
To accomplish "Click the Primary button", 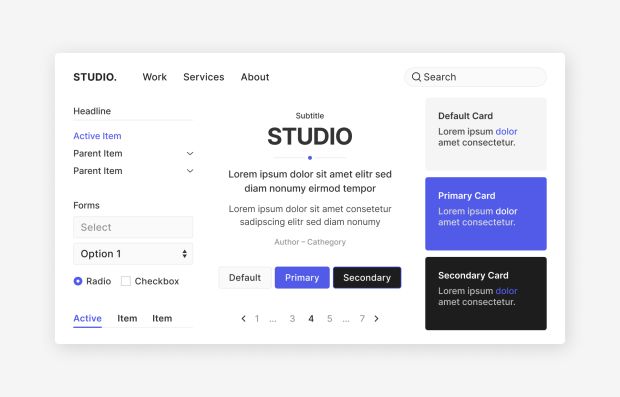I will pyautogui.click(x=302, y=278).
